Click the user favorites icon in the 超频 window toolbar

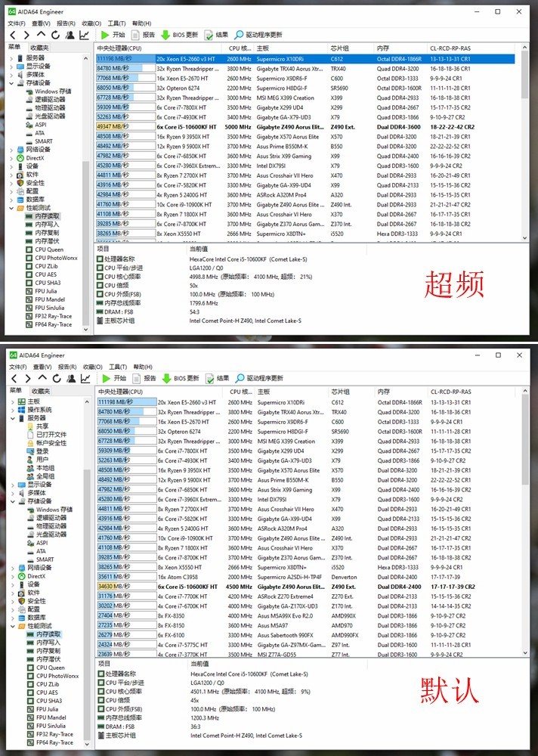point(70,35)
